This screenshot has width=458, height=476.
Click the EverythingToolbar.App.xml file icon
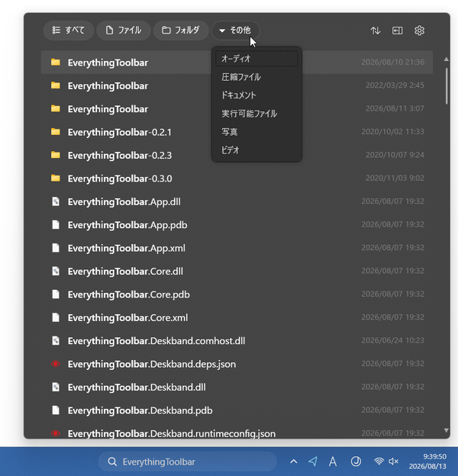tap(56, 248)
